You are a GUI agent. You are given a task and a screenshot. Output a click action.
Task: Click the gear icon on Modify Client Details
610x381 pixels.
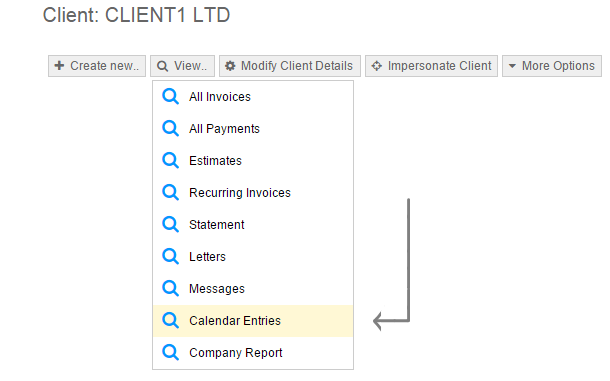[x=230, y=66]
